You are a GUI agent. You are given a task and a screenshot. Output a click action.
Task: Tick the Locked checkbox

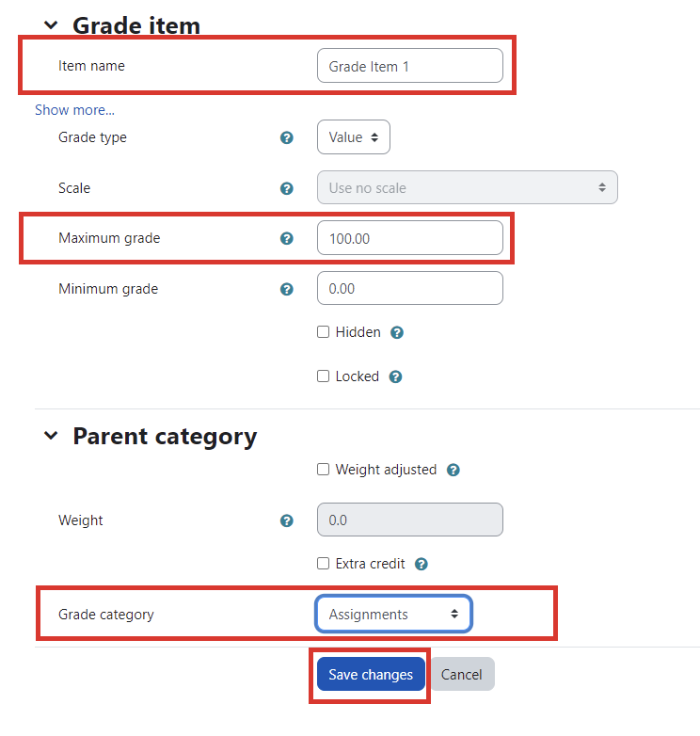(324, 376)
